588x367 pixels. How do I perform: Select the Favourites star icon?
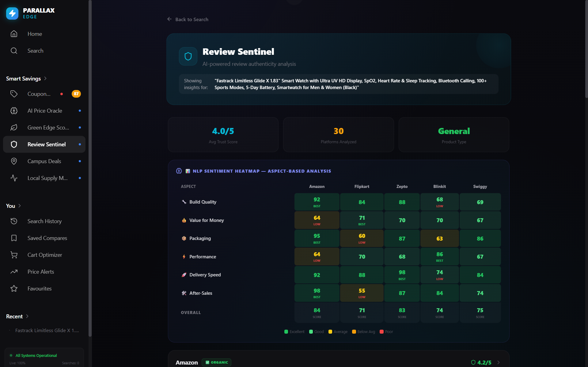(14, 288)
